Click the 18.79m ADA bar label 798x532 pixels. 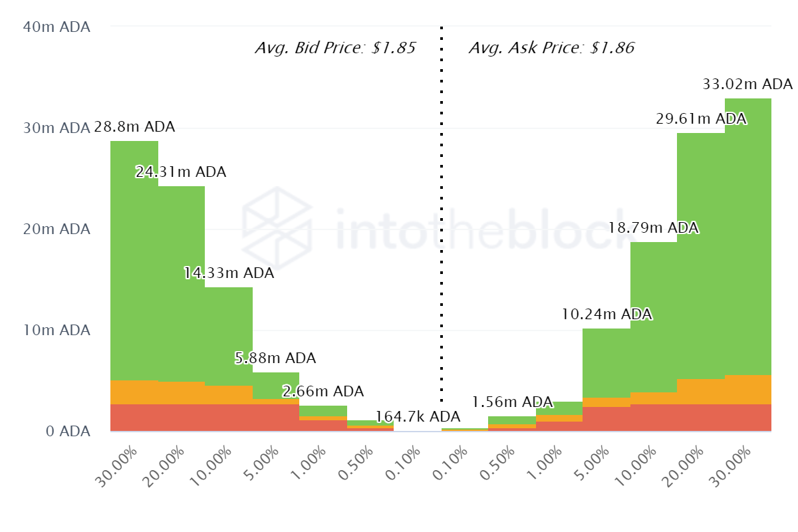[653, 228]
